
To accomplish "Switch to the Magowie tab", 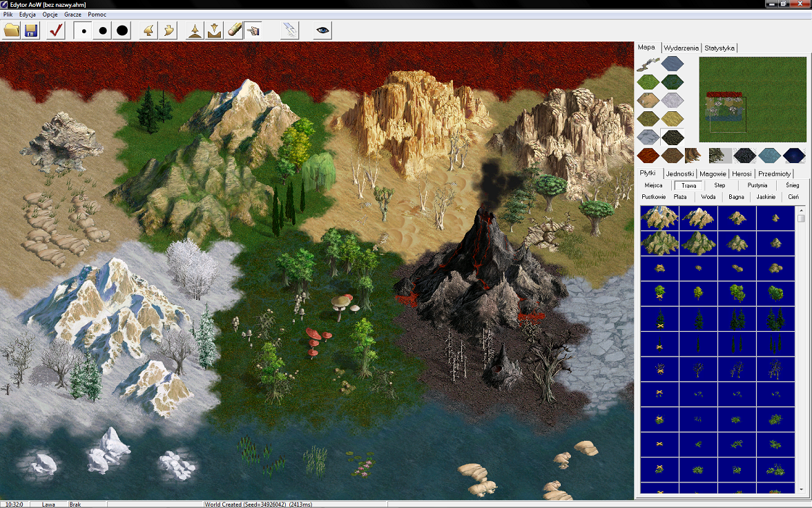I will 713,173.
